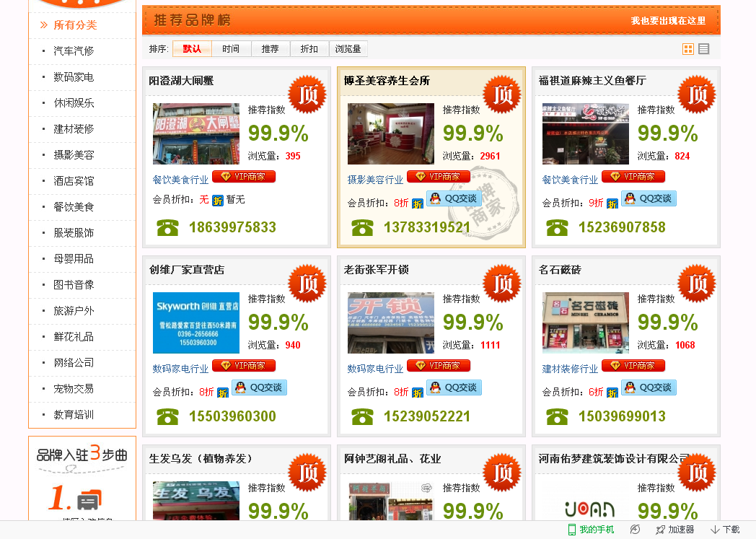Select 建材装修 category
This screenshot has width=756, height=539.
[x=74, y=129]
